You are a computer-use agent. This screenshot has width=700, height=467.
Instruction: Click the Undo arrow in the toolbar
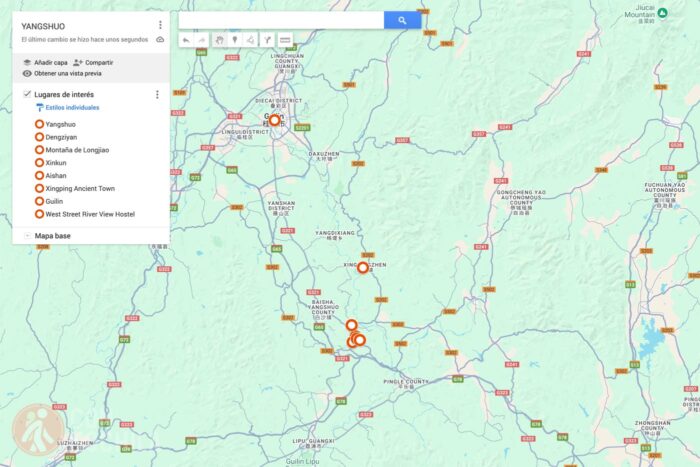point(186,40)
